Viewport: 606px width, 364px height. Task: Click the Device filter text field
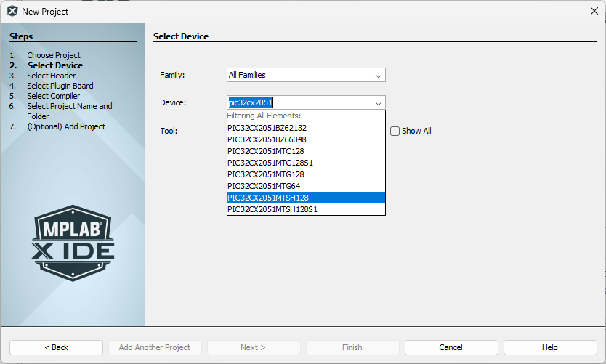pyautogui.click(x=298, y=102)
